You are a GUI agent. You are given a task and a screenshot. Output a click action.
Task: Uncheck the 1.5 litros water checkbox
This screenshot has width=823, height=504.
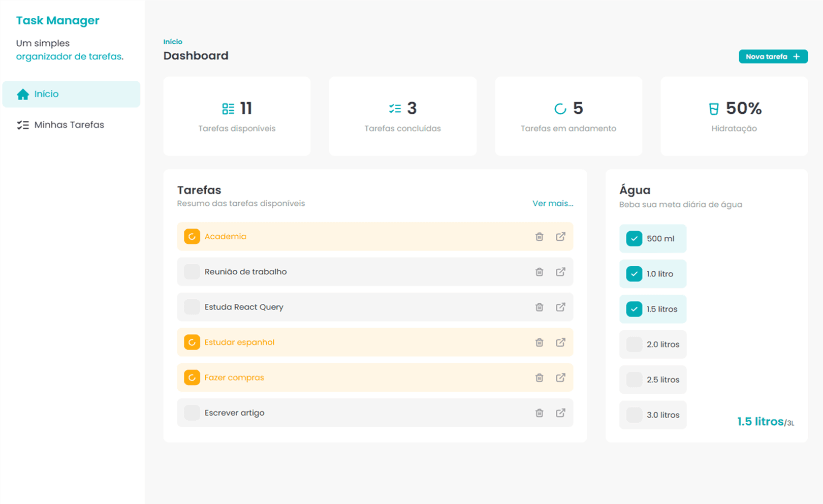[634, 309]
